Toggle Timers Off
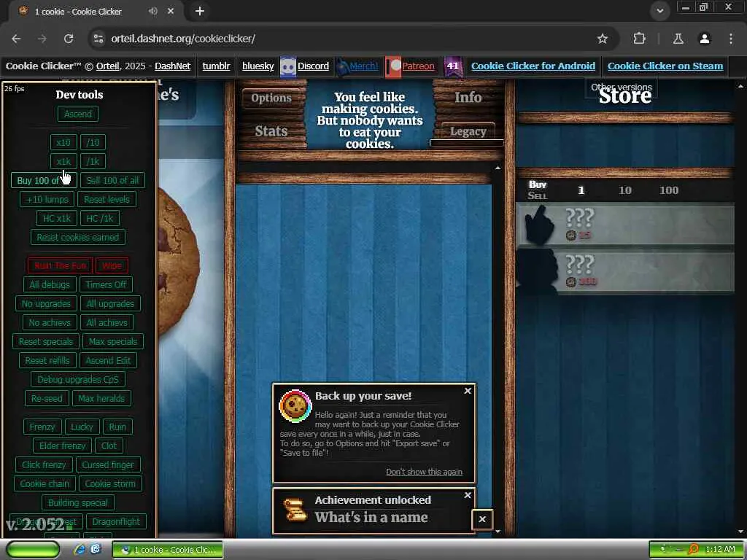The width and height of the screenshot is (747, 560). click(106, 285)
